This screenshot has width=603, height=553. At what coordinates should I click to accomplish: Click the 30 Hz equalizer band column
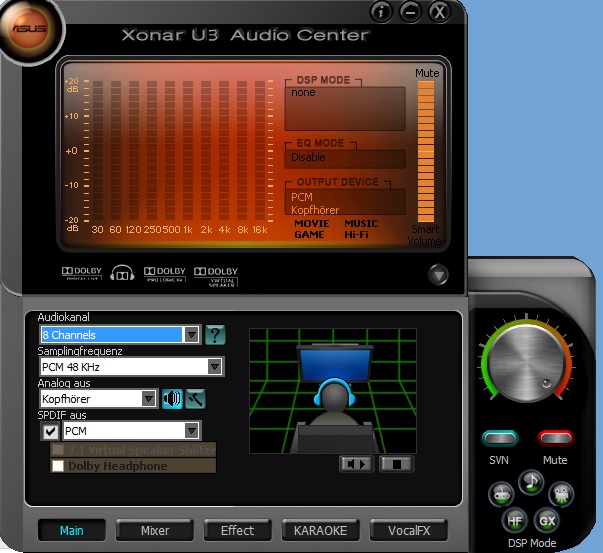(x=98, y=151)
